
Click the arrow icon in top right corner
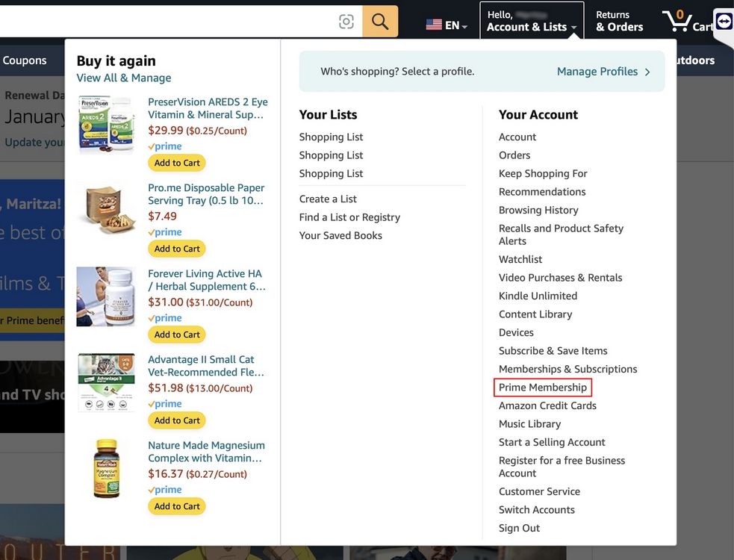pos(721,21)
